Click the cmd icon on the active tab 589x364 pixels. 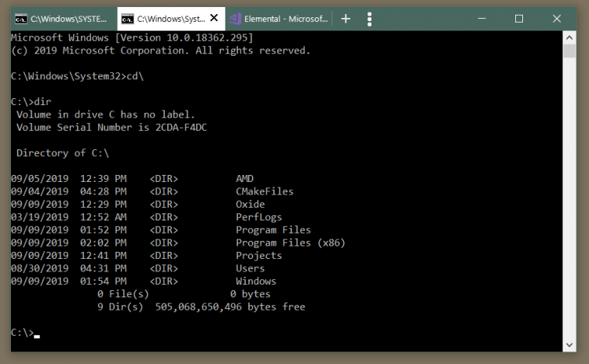point(127,18)
